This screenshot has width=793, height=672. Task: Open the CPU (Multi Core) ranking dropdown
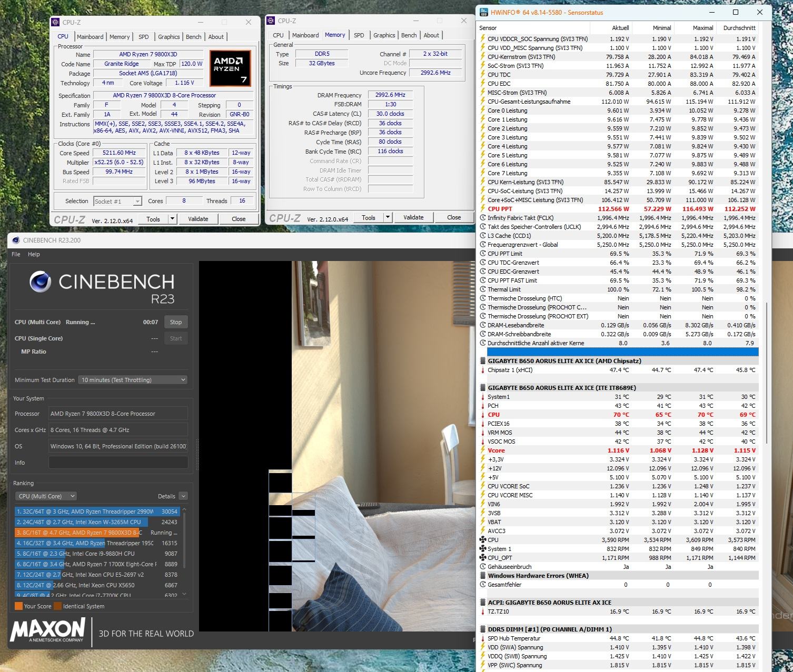pyautogui.click(x=46, y=496)
